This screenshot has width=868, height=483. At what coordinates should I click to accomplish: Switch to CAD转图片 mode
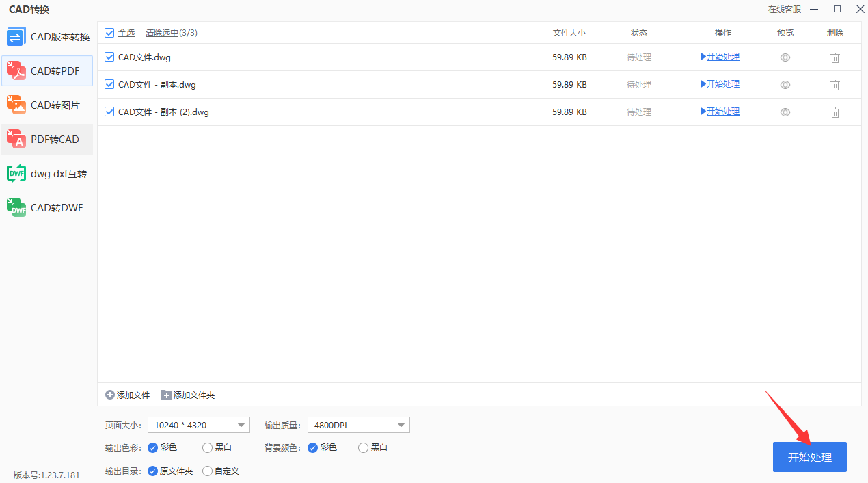coord(47,105)
